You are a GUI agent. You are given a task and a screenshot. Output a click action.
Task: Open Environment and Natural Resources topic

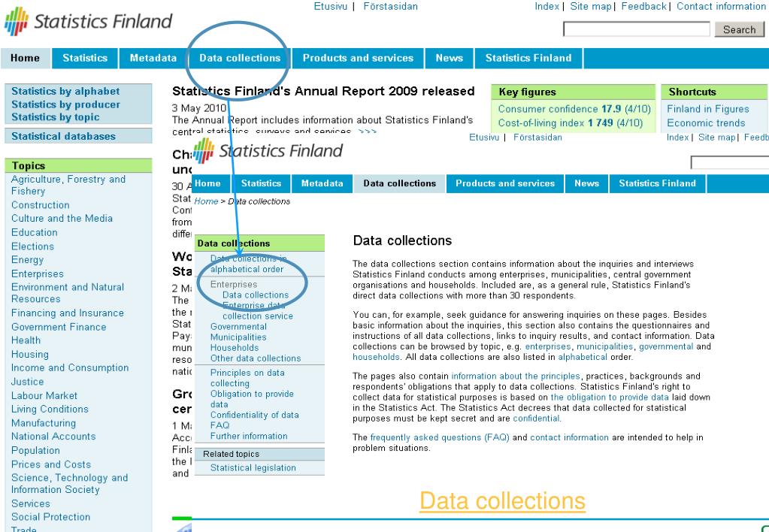[x=68, y=293]
